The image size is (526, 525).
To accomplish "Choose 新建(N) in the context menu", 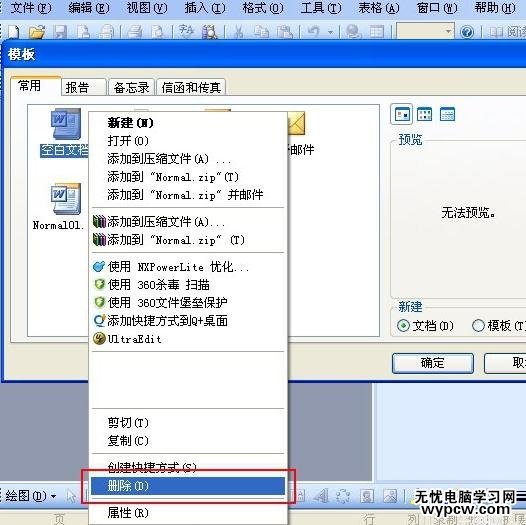I will [188, 123].
